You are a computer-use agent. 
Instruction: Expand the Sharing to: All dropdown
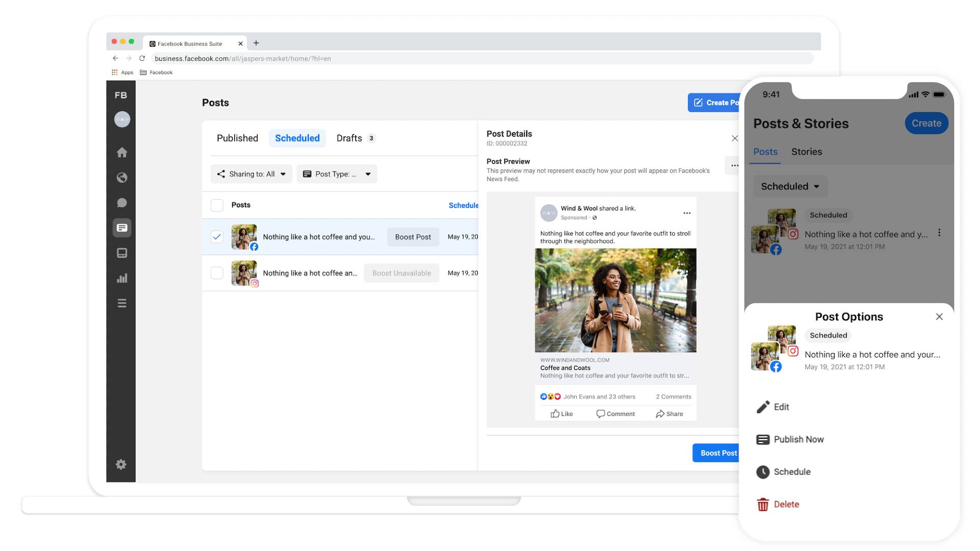(251, 174)
